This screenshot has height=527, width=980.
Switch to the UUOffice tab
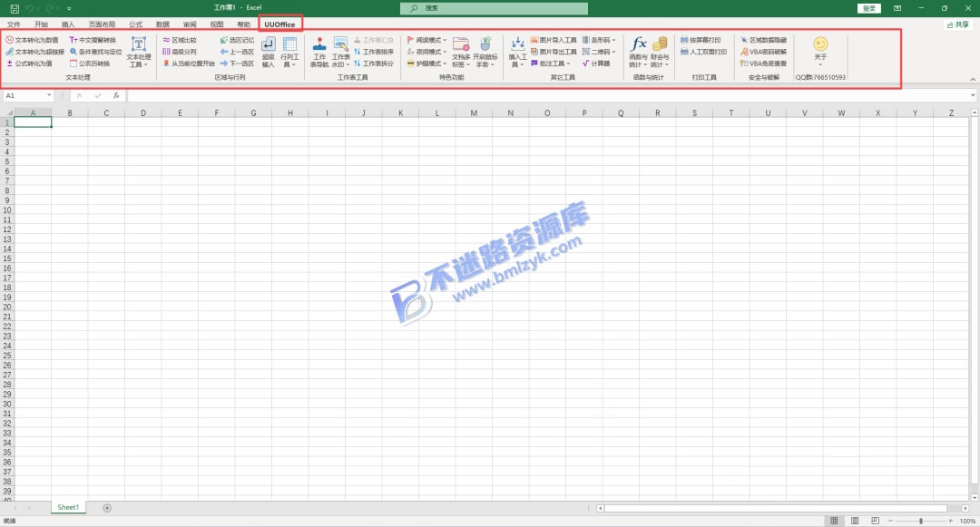pos(279,24)
